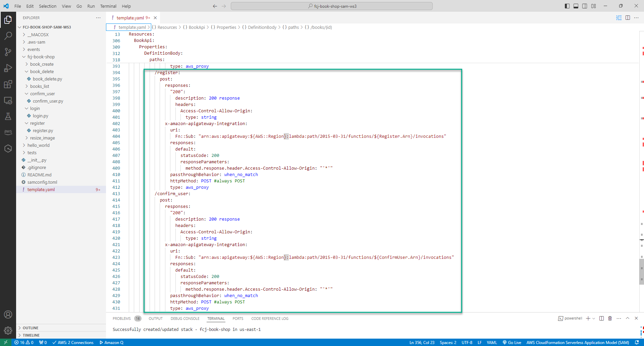Viewport: 644px width, 346px height.
Task: Open Explorer Views and More Actions ellipsis
Action: coord(98,18)
